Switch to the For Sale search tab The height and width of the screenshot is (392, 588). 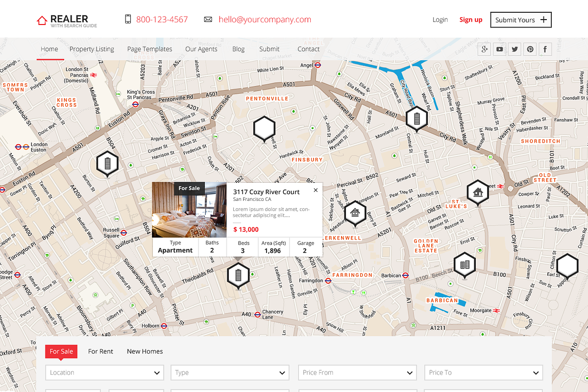pos(61,351)
